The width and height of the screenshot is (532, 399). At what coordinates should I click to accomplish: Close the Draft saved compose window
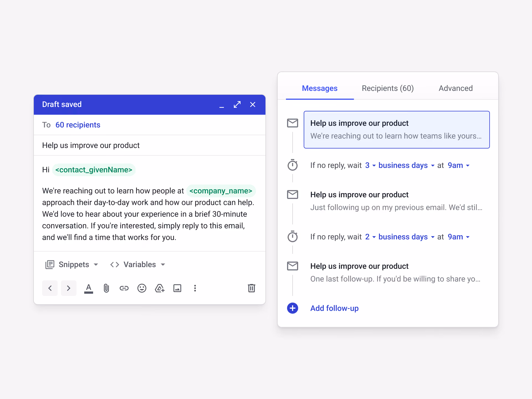click(253, 104)
